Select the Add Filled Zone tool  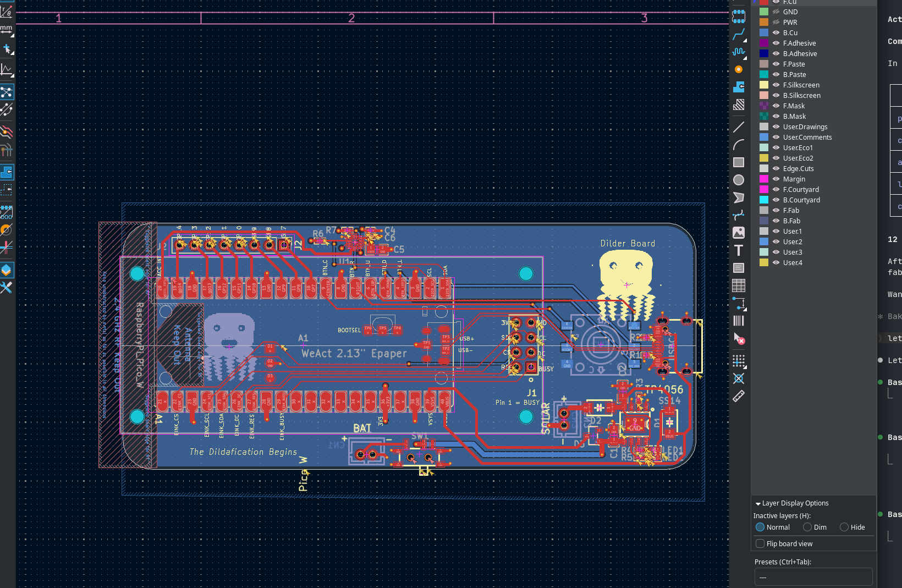point(739,87)
